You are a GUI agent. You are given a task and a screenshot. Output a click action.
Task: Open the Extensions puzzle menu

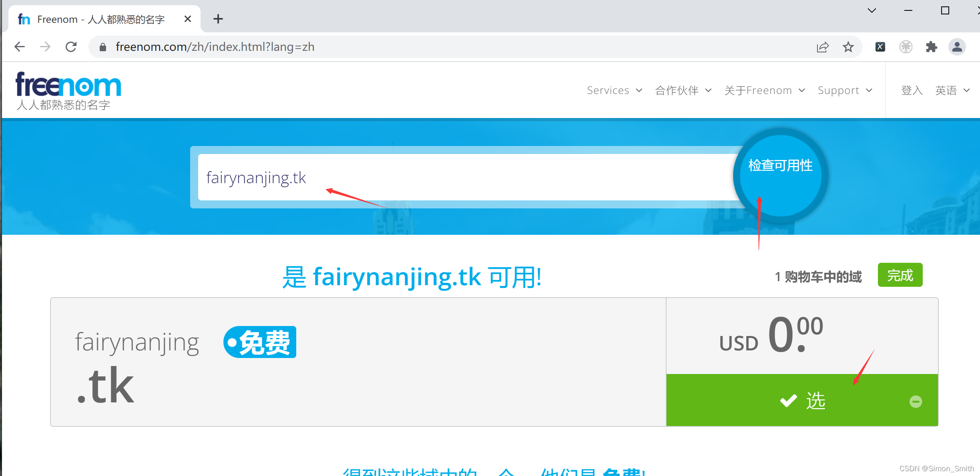[x=931, y=47]
